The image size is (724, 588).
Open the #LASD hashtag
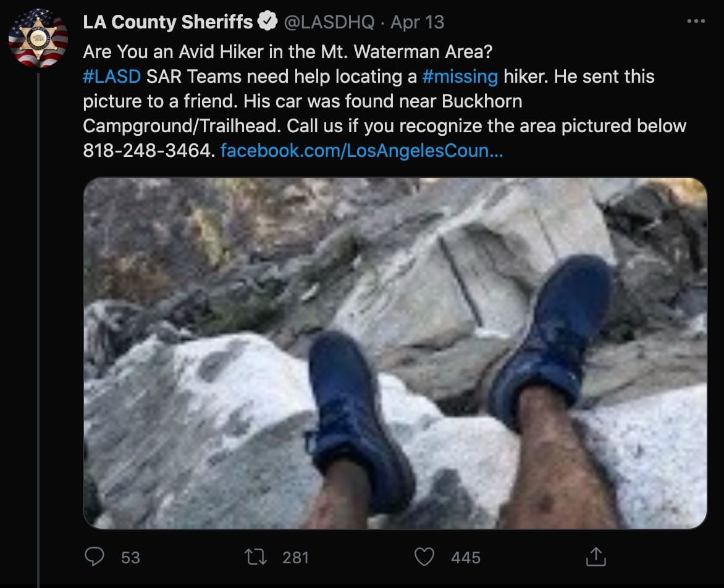click(x=112, y=77)
